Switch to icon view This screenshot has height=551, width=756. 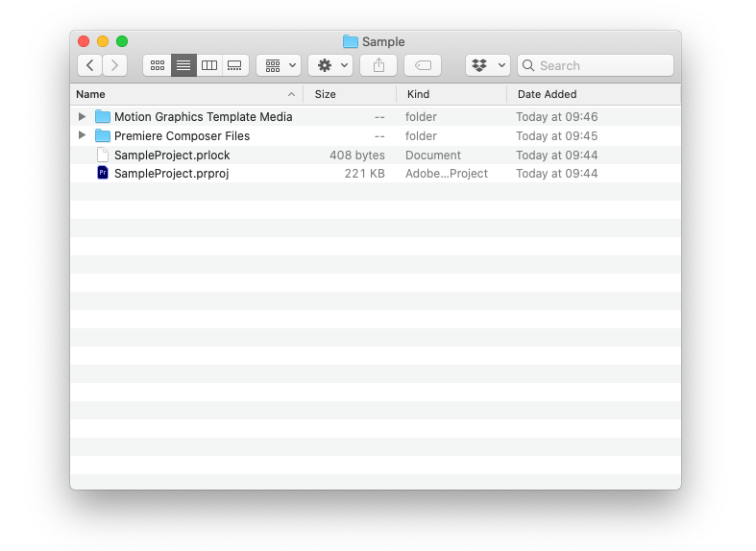pyautogui.click(x=158, y=65)
